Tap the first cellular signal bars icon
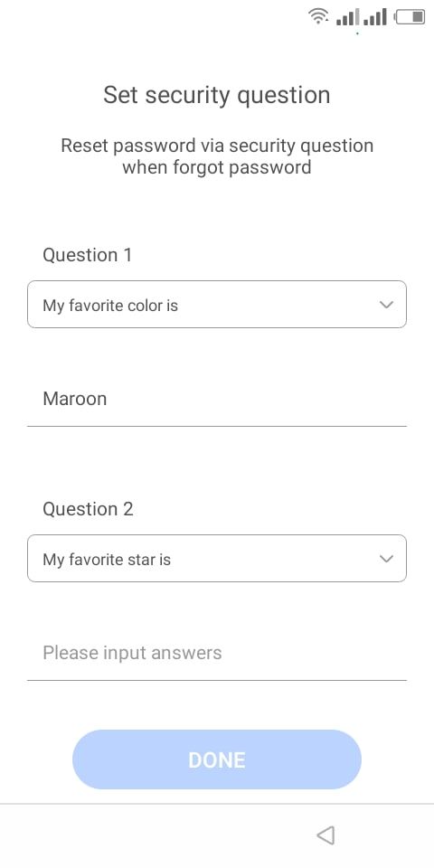The image size is (434, 868). coord(348,16)
